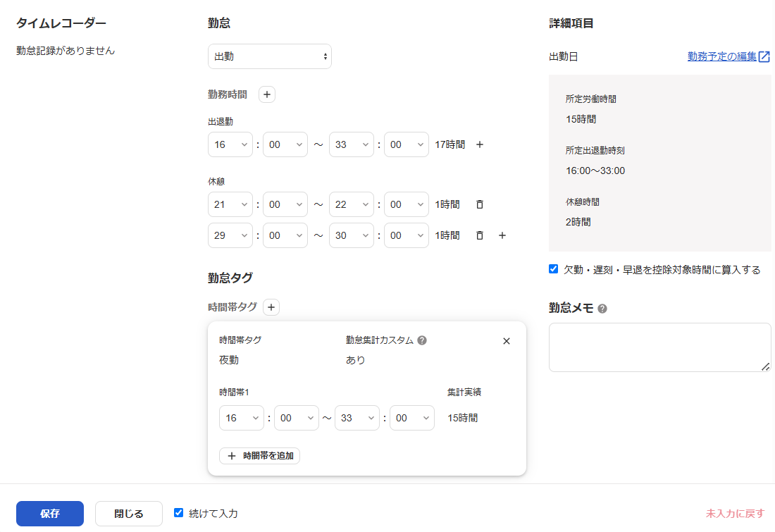Viewport: 775px width, 532px height.
Task: Add another 出退勤 row with plus icon
Action: (x=479, y=144)
